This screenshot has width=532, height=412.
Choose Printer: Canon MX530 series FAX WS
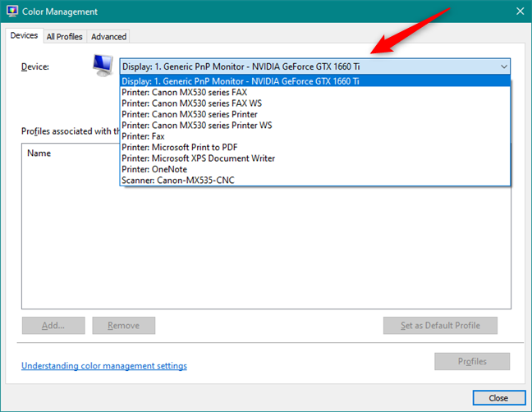point(315,103)
